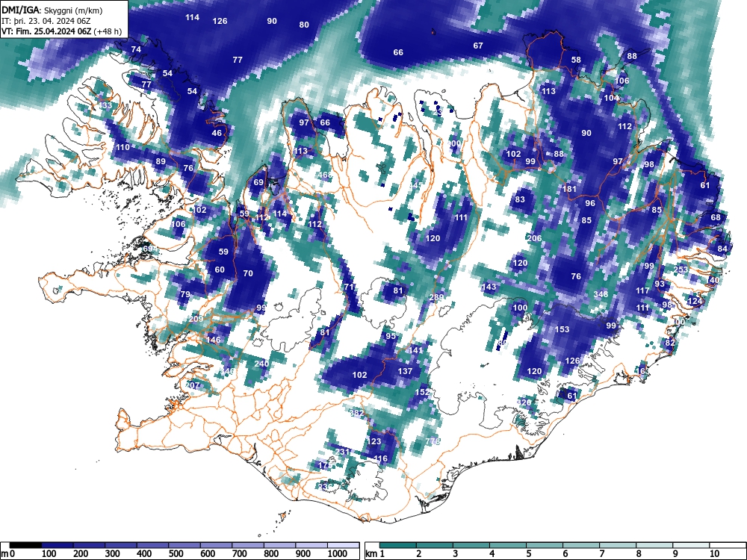Image resolution: width=747 pixels, height=560 pixels.
Task: Select the visibility value 46
Action: point(217,133)
